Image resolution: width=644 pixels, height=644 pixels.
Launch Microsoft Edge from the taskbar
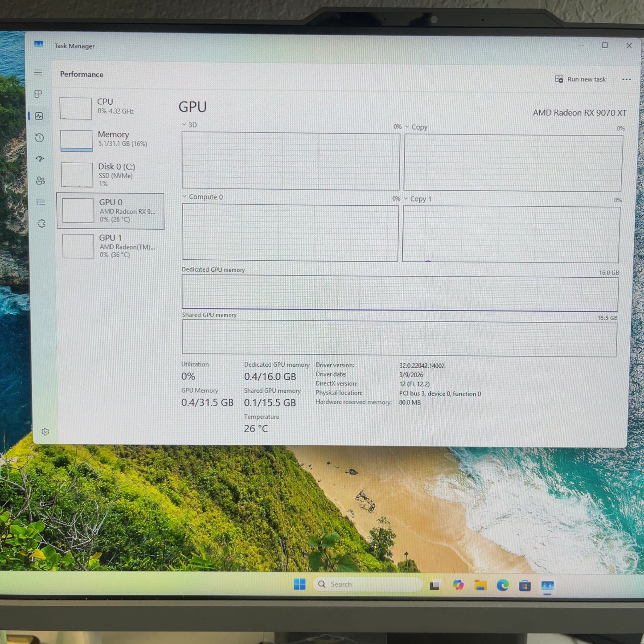[503, 585]
